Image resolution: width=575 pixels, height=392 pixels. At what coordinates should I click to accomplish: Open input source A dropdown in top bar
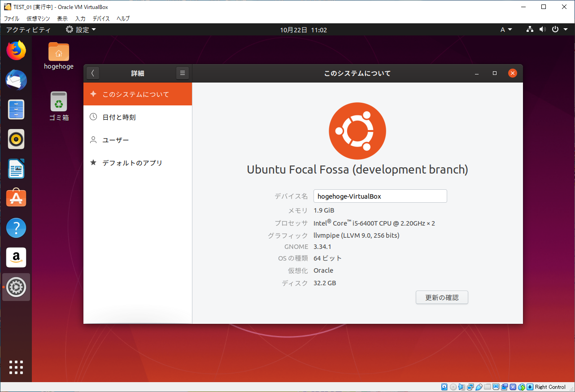point(506,30)
